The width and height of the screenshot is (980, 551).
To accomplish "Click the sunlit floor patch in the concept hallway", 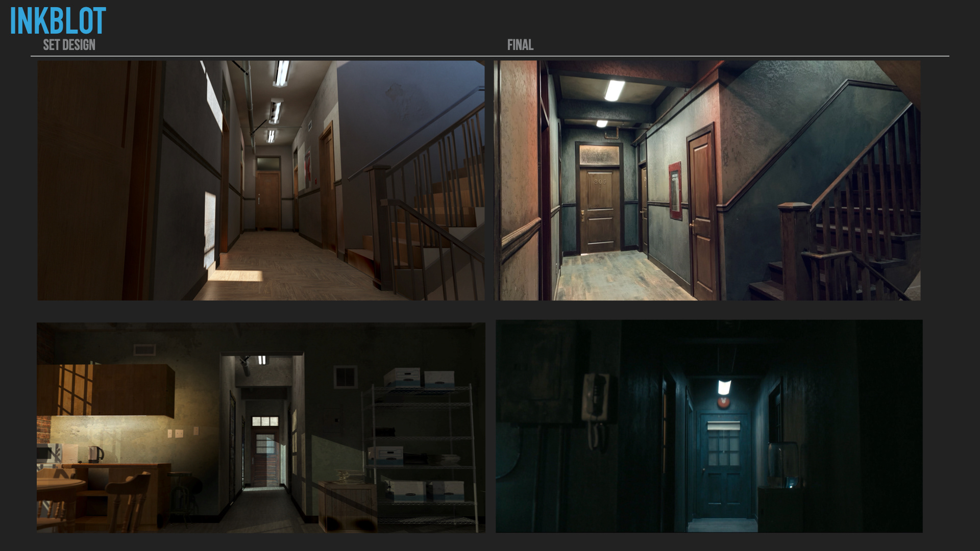I will (x=236, y=276).
